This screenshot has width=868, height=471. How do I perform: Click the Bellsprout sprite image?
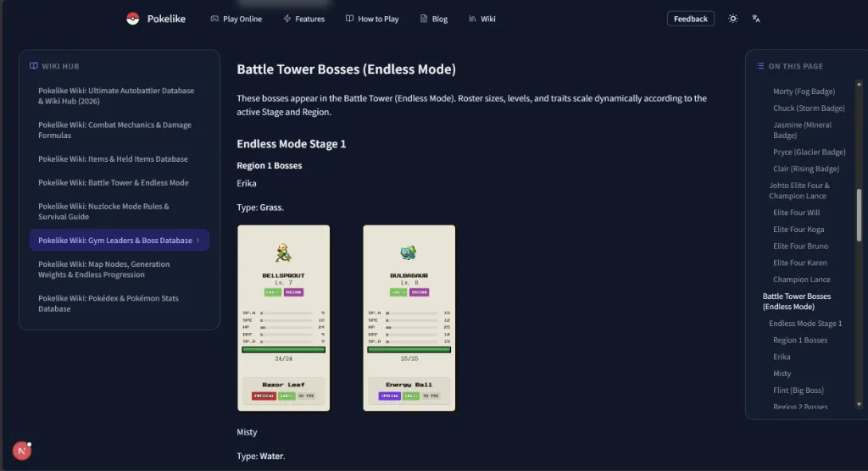(x=283, y=253)
